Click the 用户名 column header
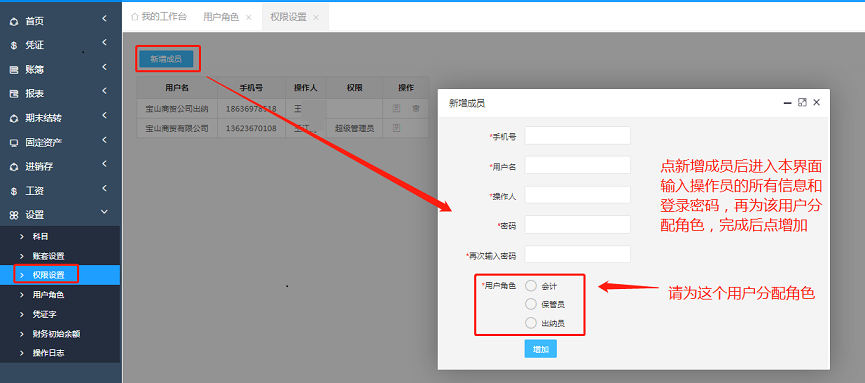 [x=177, y=88]
